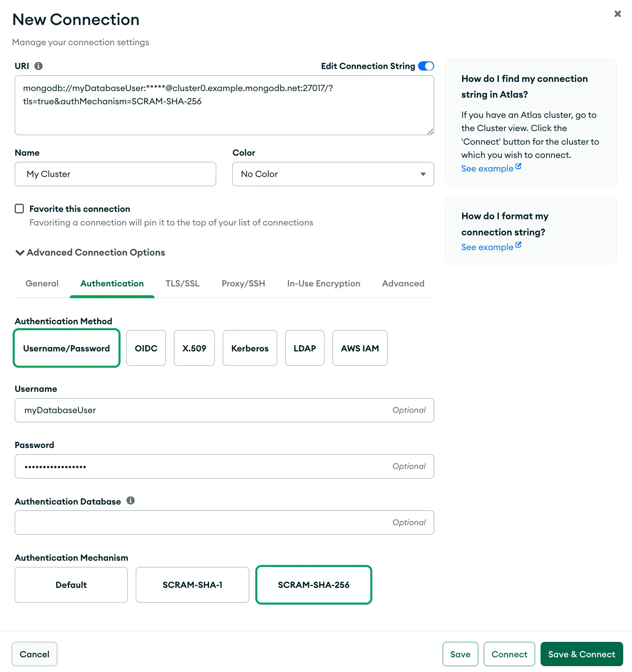Switch to the TLS/SSL tab

click(182, 283)
